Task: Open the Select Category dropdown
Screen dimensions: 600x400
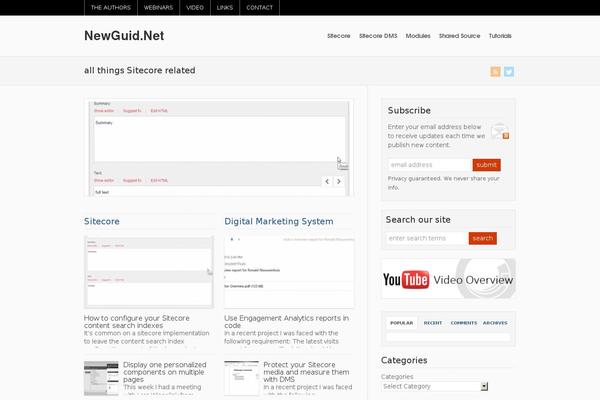Action: pos(434,387)
